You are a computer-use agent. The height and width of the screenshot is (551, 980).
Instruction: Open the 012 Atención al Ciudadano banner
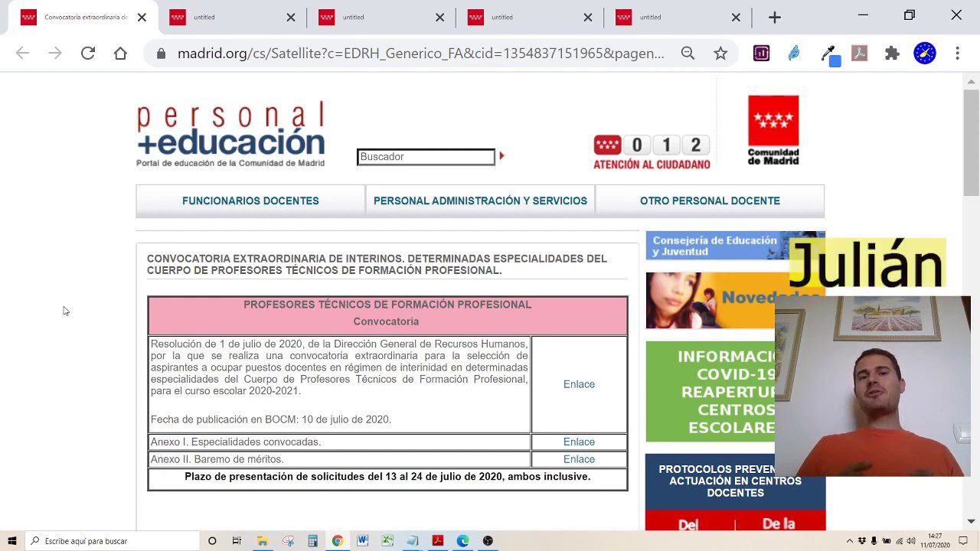(652, 152)
